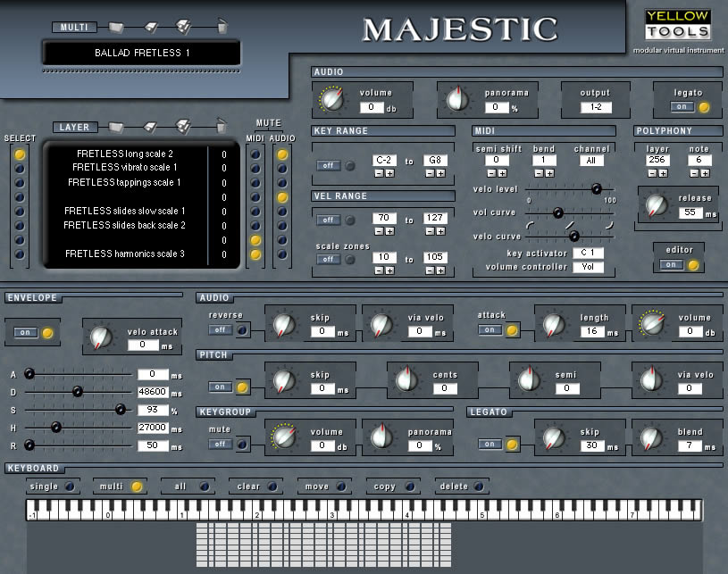Screen dimensions: 728x574
Task: Click the decay 48600 ms value field
Action: tap(152, 392)
